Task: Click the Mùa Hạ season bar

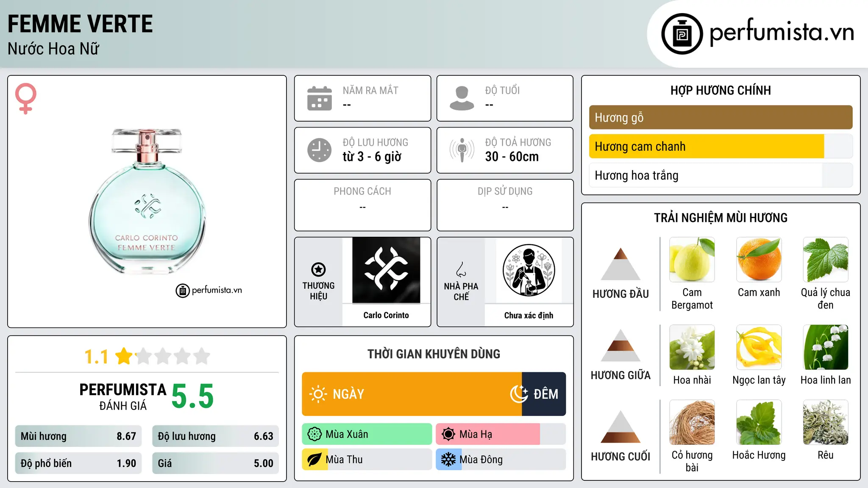Action: pyautogui.click(x=501, y=434)
